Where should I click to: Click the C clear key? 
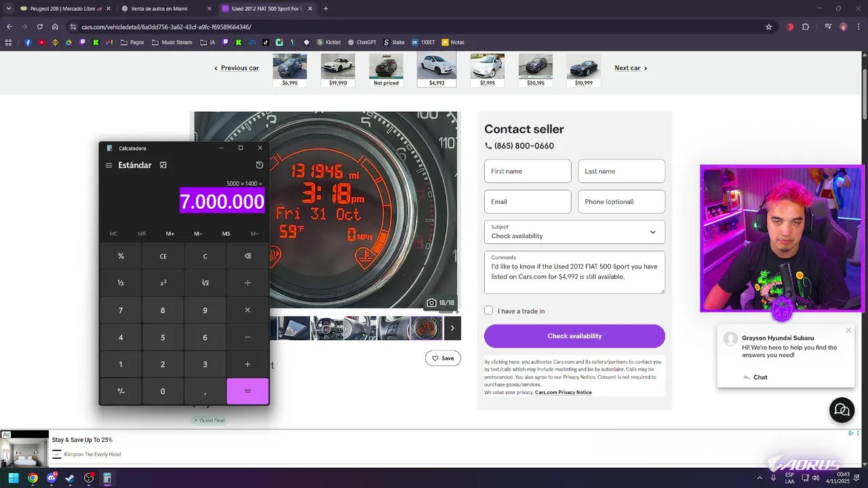205,256
